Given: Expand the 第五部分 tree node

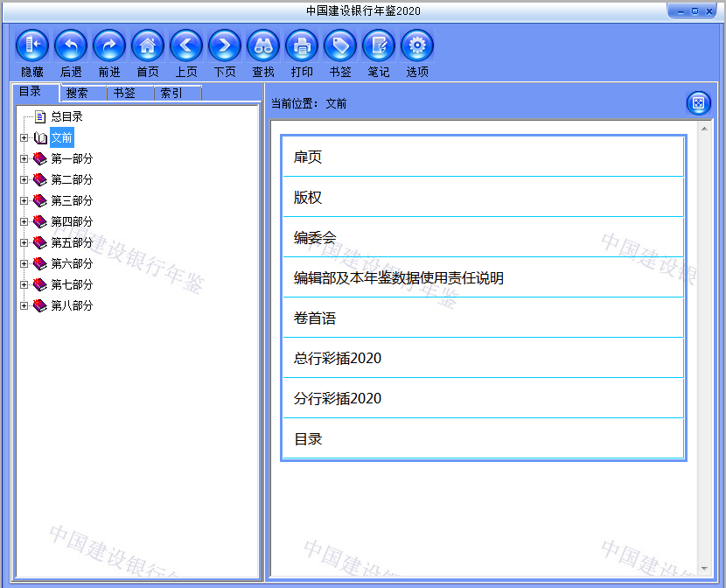Looking at the screenshot, I should [24, 242].
